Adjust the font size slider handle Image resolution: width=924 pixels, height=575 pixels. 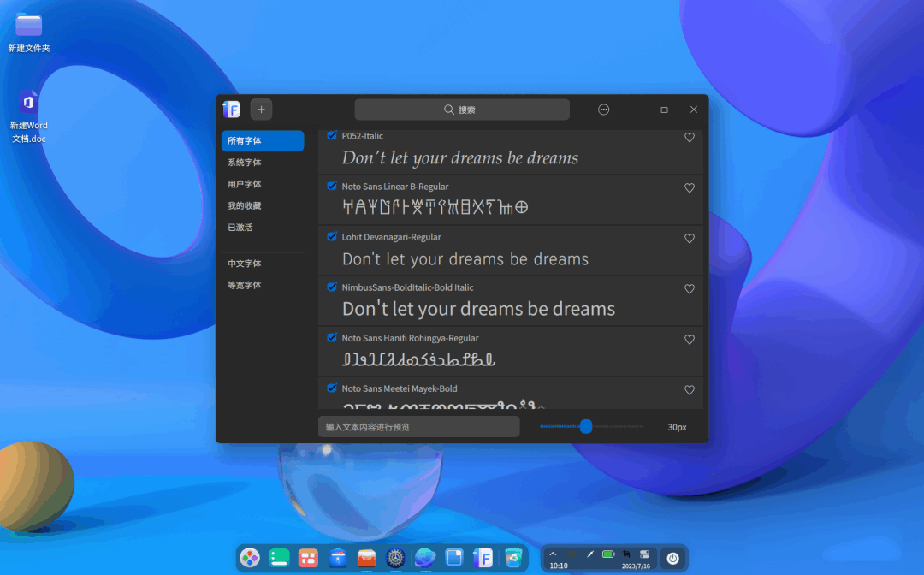(x=586, y=426)
